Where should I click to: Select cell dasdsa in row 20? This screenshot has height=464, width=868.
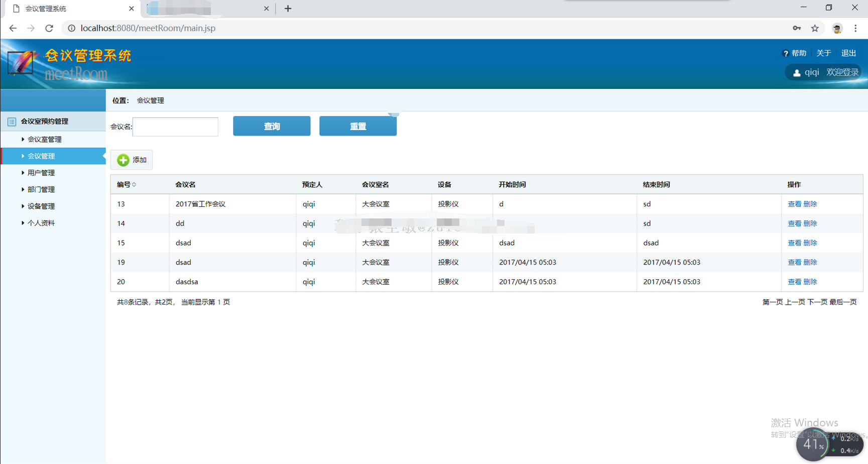click(187, 282)
